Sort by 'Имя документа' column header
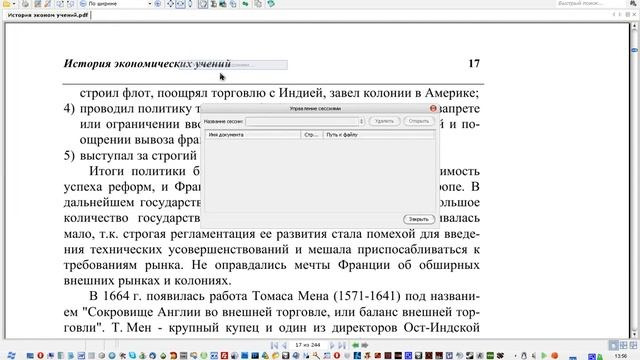Image resolution: width=640 pixels, height=360 pixels. click(x=253, y=135)
